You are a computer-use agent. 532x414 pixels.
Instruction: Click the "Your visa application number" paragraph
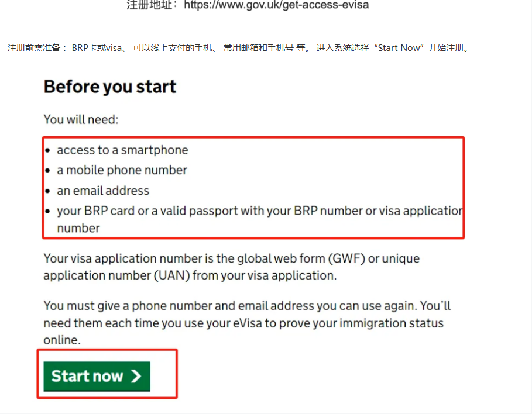[231, 267]
